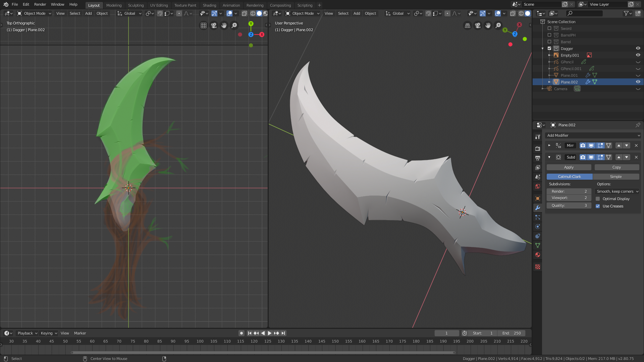Open the Physics properties tab icon
Image resolution: width=644 pixels, height=362 pixels.
pos(538,227)
